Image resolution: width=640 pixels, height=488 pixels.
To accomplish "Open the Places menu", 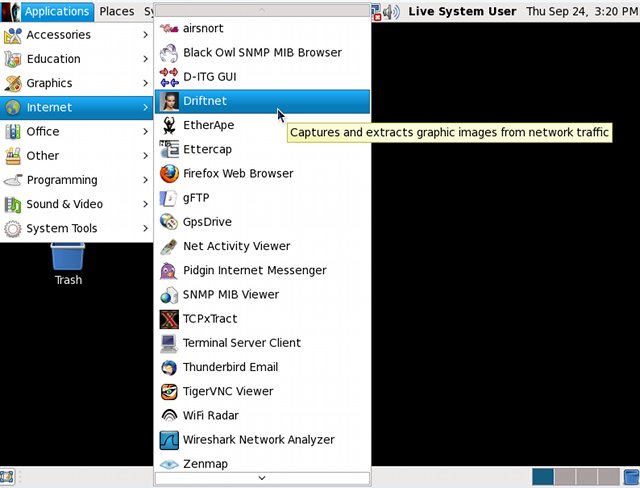I will click(x=117, y=11).
